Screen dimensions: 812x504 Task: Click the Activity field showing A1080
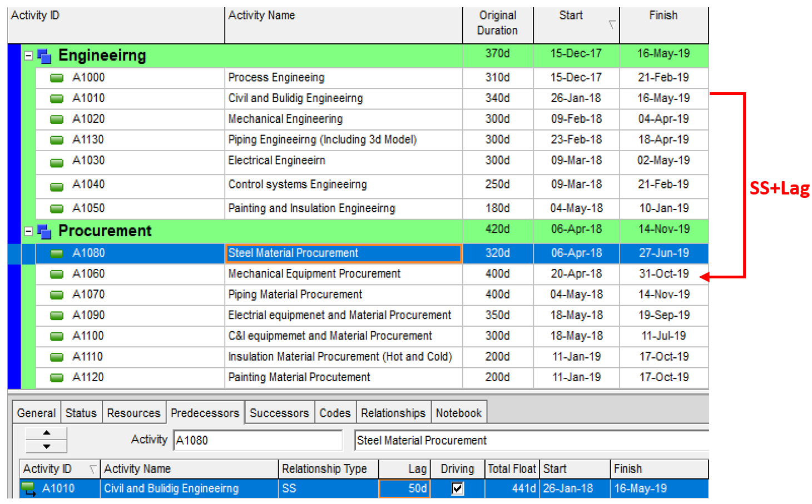coord(258,440)
